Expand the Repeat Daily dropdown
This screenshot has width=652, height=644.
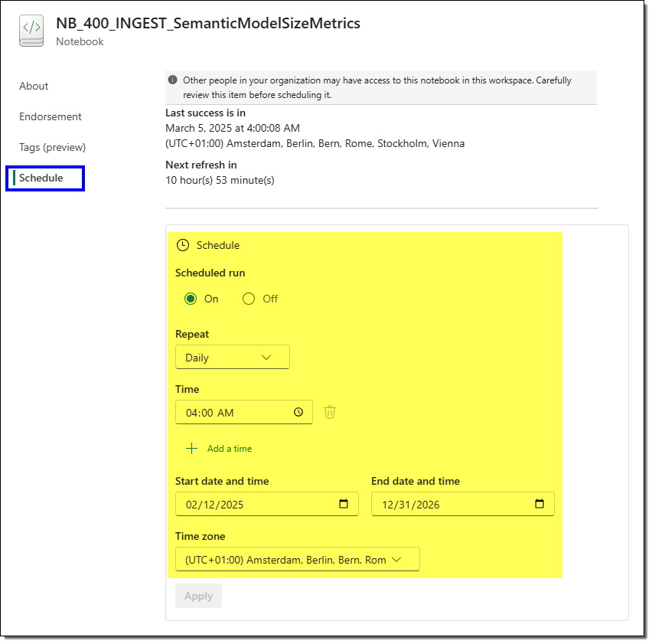(232, 358)
